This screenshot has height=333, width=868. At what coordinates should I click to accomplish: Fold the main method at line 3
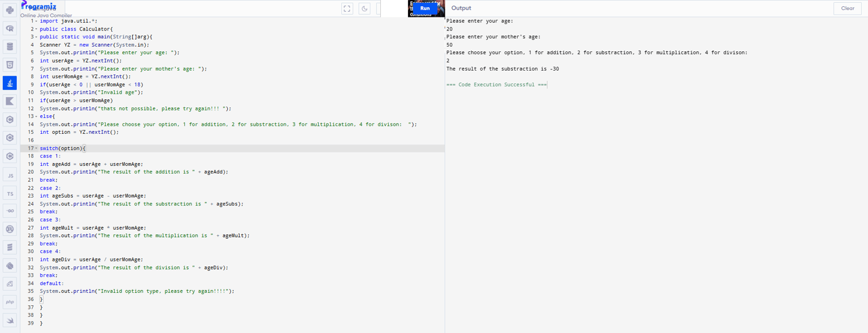tap(35, 37)
